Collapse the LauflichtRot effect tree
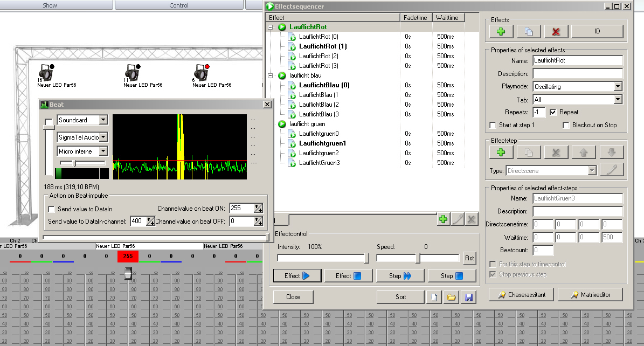The image size is (644, 346). 271,27
